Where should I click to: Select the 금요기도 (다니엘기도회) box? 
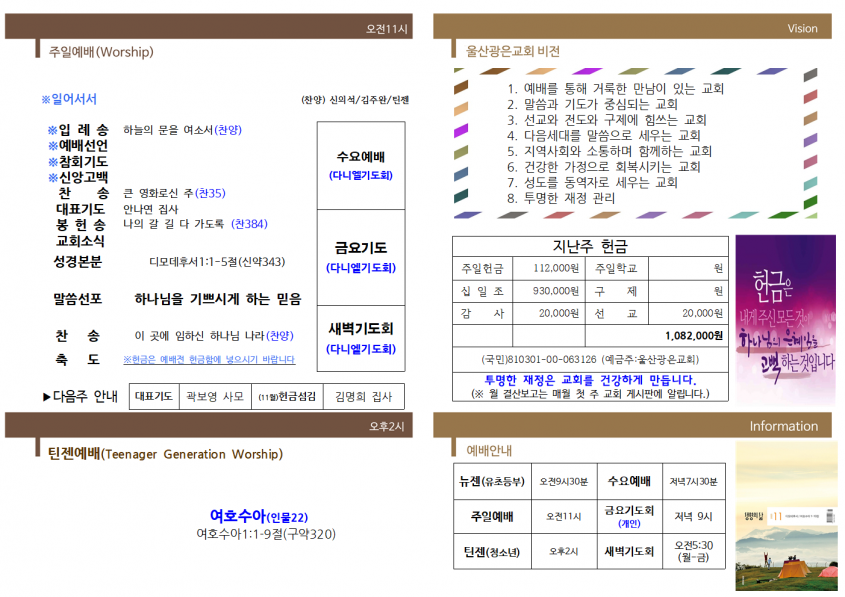pyautogui.click(x=361, y=258)
